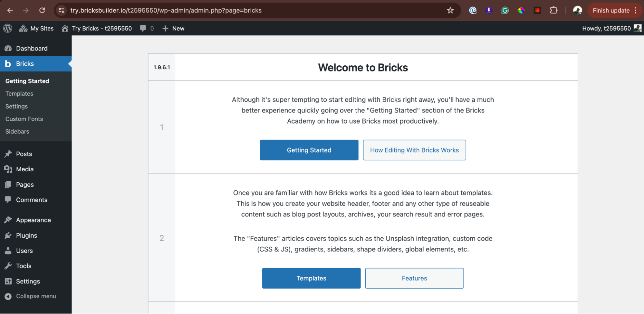Open the WordPress logo menu
Image resolution: width=644 pixels, height=314 pixels.
point(7,28)
